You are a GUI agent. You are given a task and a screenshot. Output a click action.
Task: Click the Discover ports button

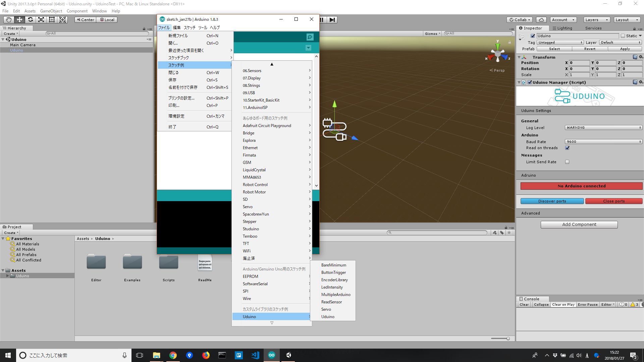click(x=552, y=201)
